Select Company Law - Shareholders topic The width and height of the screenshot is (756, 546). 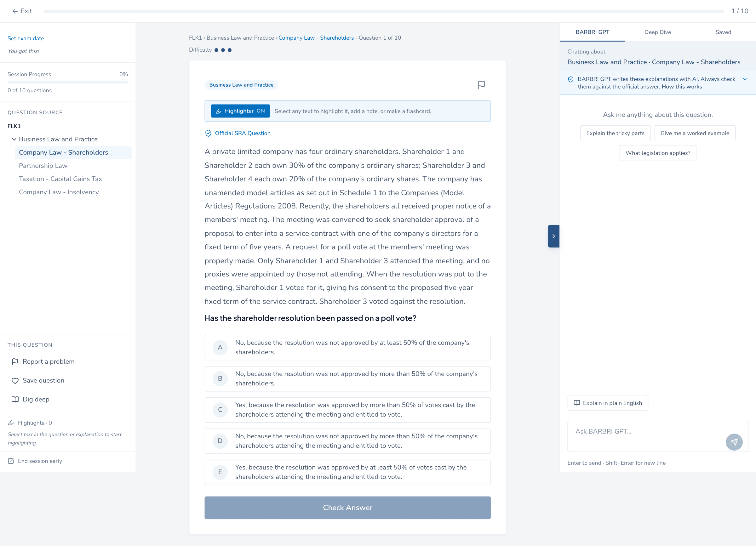tap(73, 153)
